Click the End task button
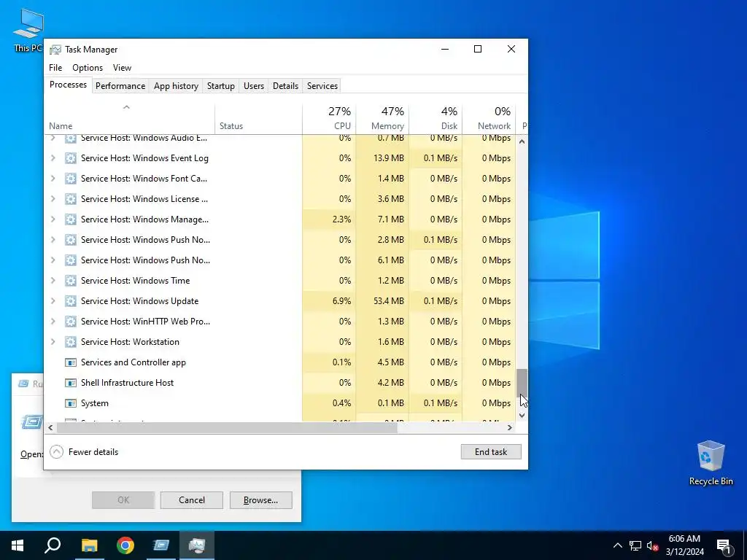747x560 pixels. click(491, 452)
